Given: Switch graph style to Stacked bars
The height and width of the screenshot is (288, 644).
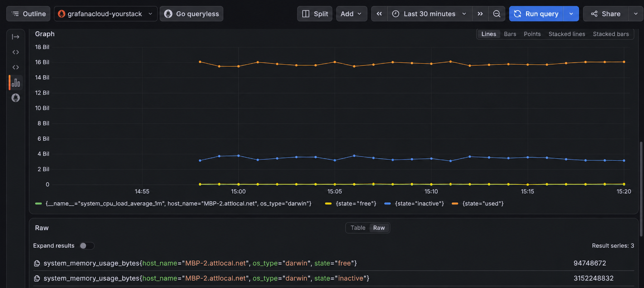Looking at the screenshot, I should [611, 34].
